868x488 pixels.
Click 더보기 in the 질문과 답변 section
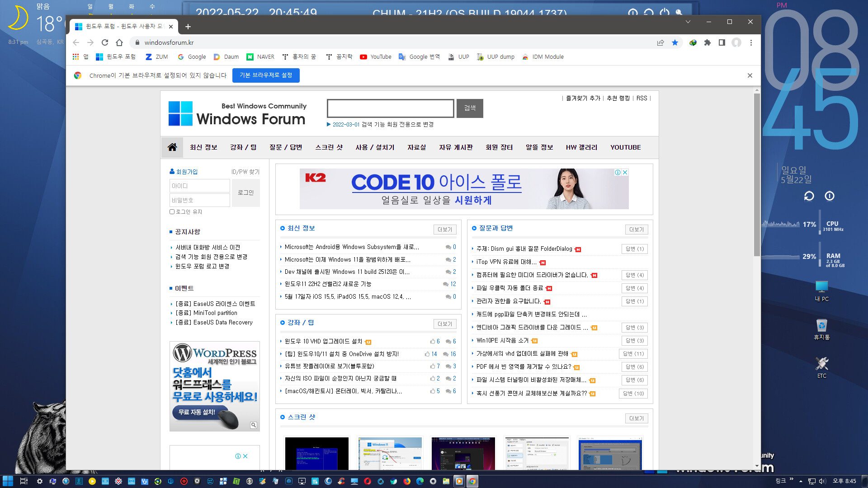coord(637,230)
